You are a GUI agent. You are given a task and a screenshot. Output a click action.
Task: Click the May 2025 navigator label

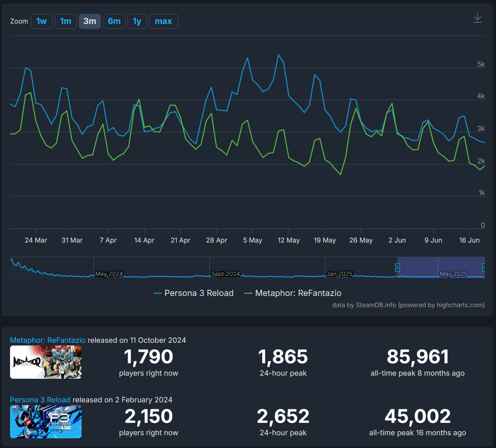tap(453, 274)
